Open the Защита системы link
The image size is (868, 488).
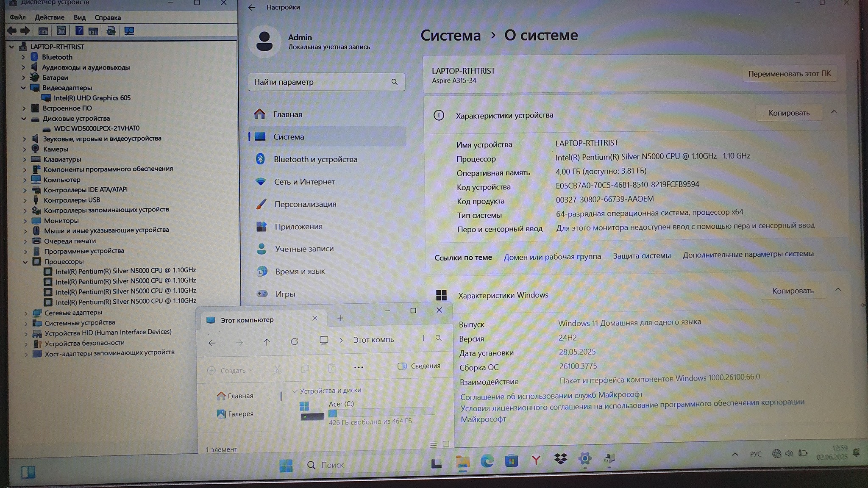[x=641, y=256]
